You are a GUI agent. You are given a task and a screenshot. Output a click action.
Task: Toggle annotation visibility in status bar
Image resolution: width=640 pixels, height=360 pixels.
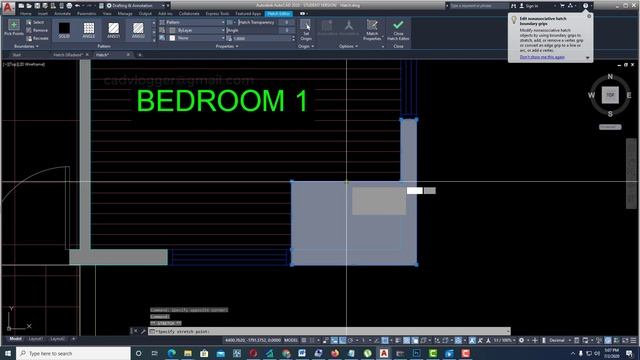[472, 340]
